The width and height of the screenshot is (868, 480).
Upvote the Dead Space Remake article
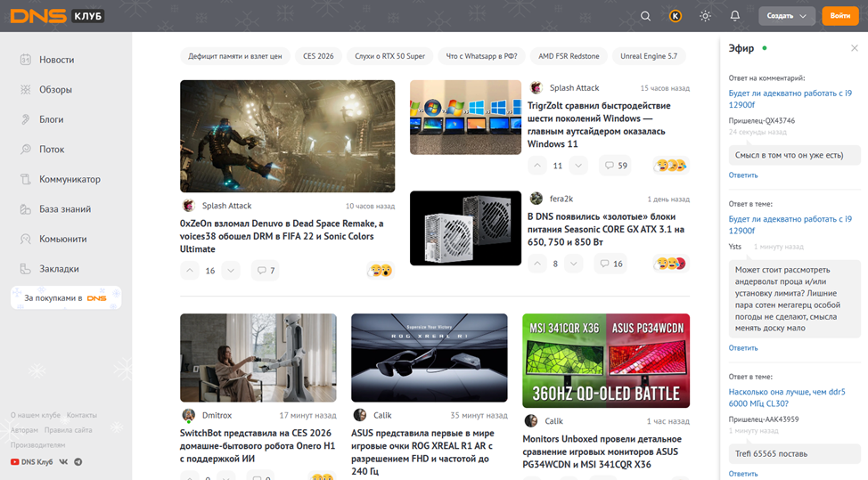coord(189,271)
